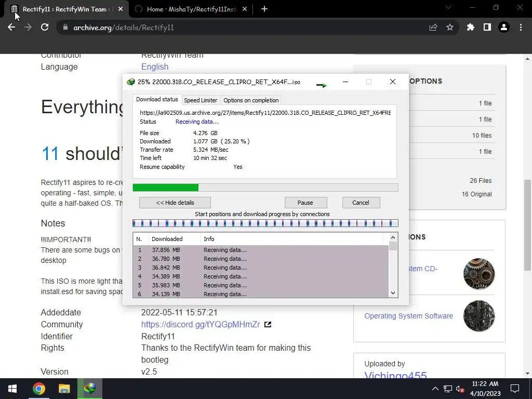The image size is (532, 399).
Task: Open the Chrome extensions puzzle icon
Action: coord(471,27)
